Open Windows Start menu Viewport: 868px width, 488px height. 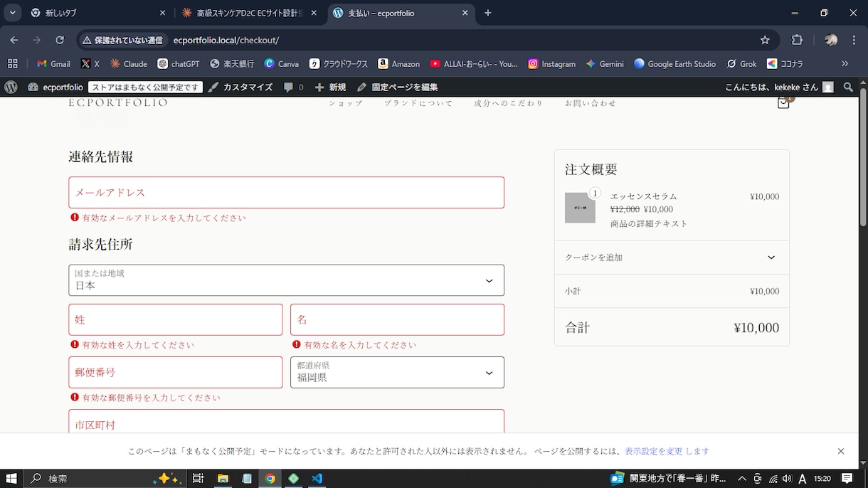pyautogui.click(x=11, y=479)
